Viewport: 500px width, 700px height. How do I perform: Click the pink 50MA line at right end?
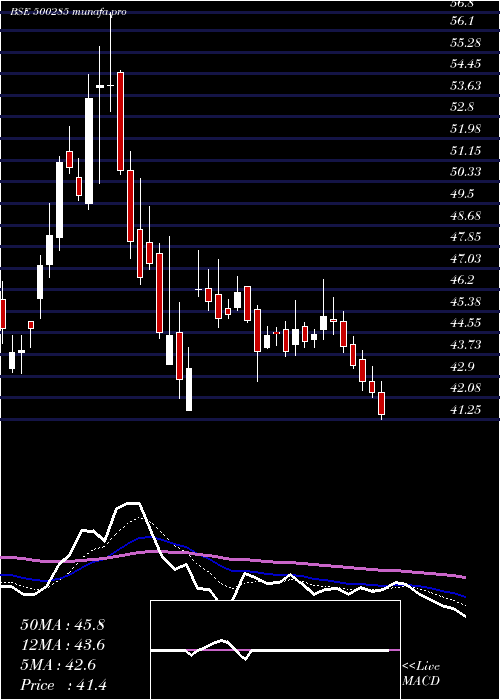click(x=462, y=576)
